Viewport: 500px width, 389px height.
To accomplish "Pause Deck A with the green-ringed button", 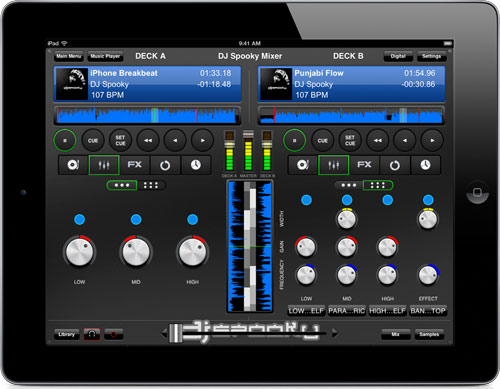I will point(65,140).
